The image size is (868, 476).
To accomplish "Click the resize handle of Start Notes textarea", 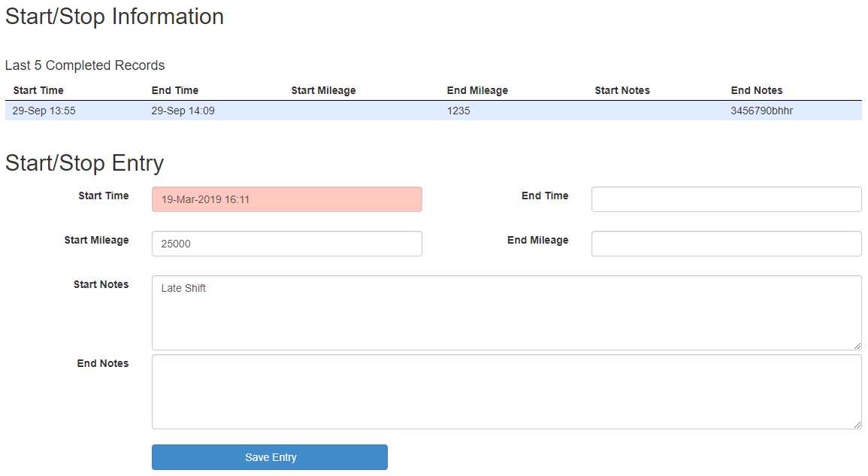I will [857, 346].
